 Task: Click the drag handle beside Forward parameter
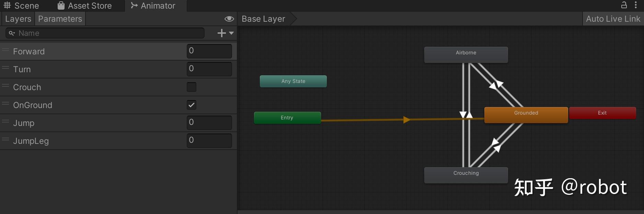click(x=5, y=50)
